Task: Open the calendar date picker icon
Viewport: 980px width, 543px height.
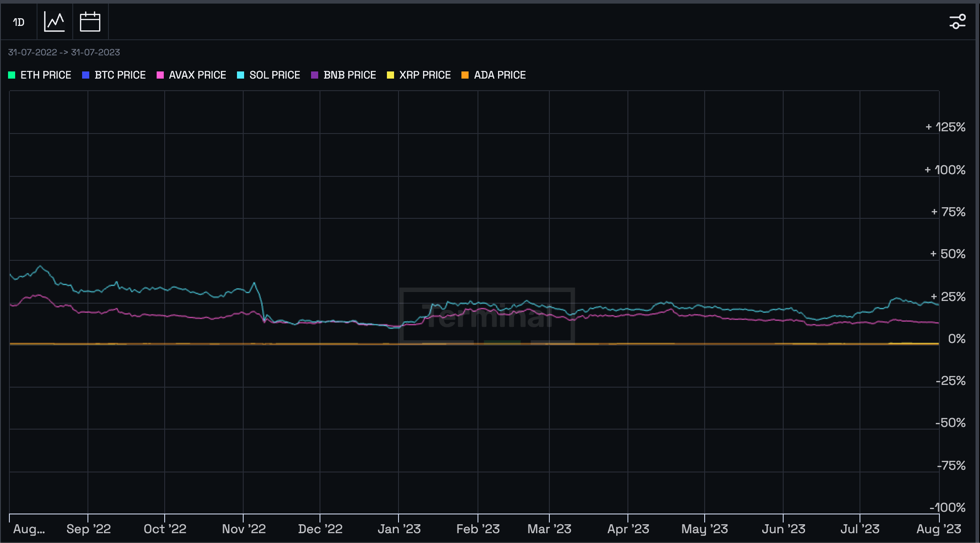Action: click(x=90, y=22)
